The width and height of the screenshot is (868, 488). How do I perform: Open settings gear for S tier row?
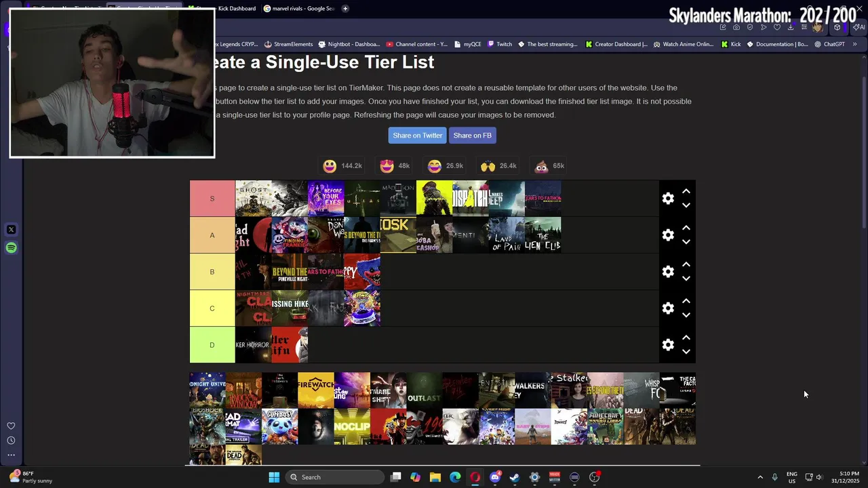668,199
